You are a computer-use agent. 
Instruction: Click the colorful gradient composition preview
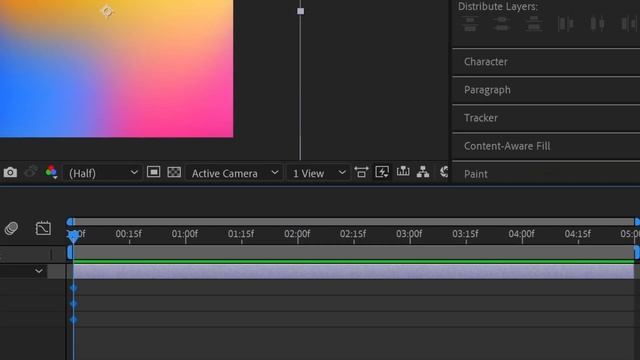coord(117,69)
